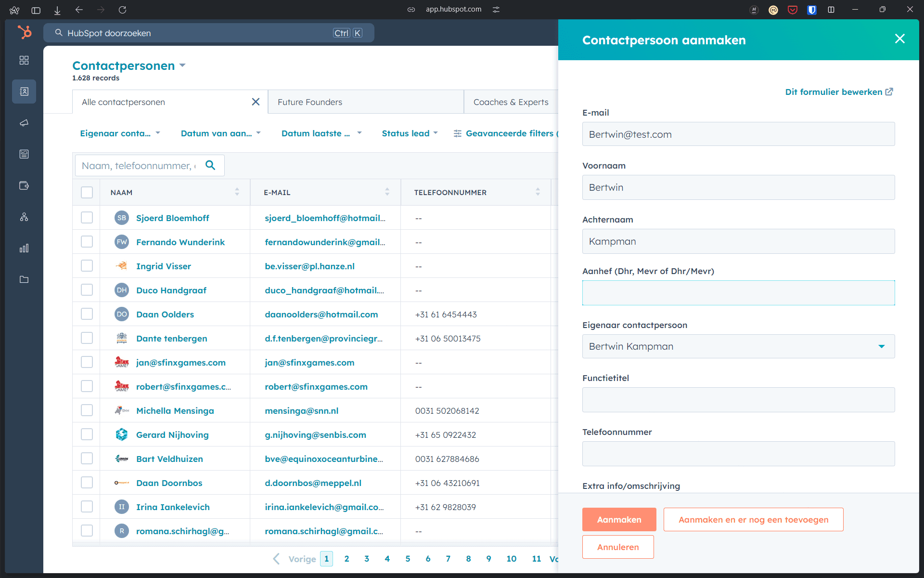Image resolution: width=924 pixels, height=578 pixels.
Task: Open the workspaces grid icon in sidebar
Action: point(24,60)
